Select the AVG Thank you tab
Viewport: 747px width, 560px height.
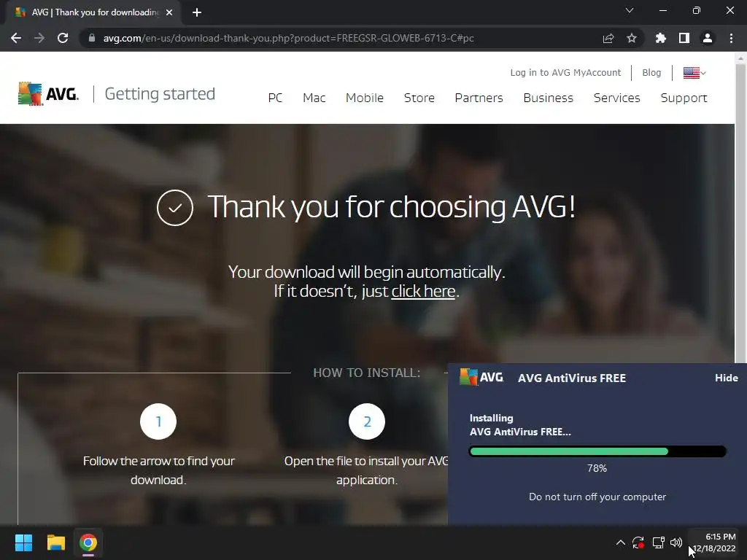coord(93,12)
